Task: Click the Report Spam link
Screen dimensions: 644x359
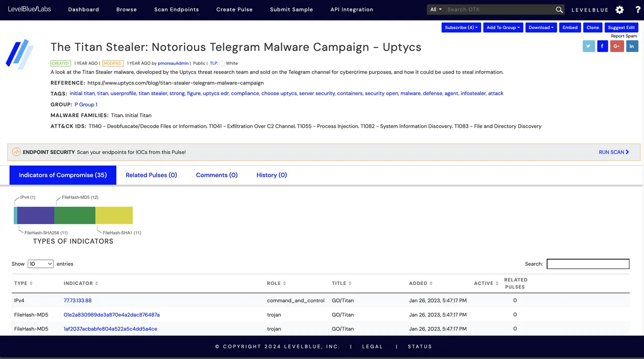Action: click(624, 36)
